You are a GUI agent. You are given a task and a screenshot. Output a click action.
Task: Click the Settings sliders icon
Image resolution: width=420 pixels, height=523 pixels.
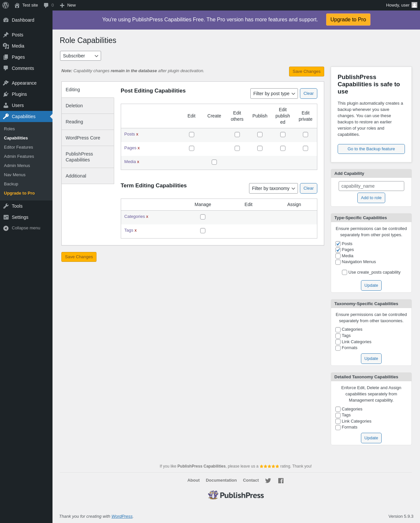coord(6,217)
